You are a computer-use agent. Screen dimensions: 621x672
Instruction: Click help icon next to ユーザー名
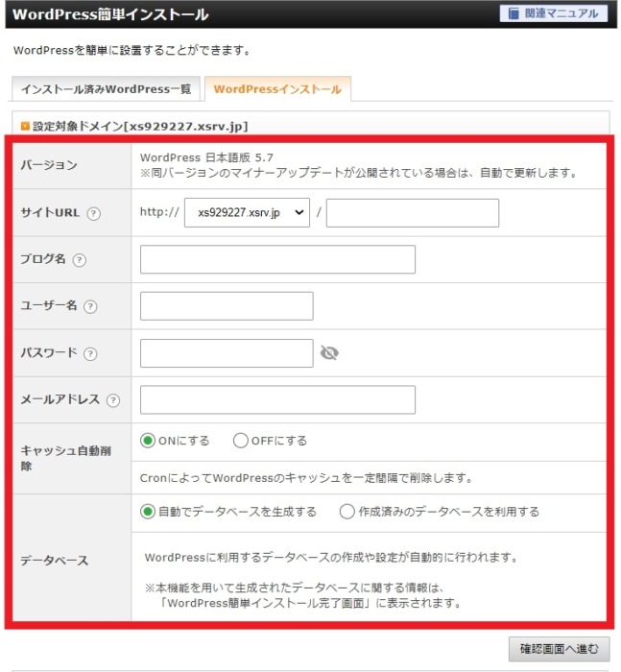click(90, 307)
